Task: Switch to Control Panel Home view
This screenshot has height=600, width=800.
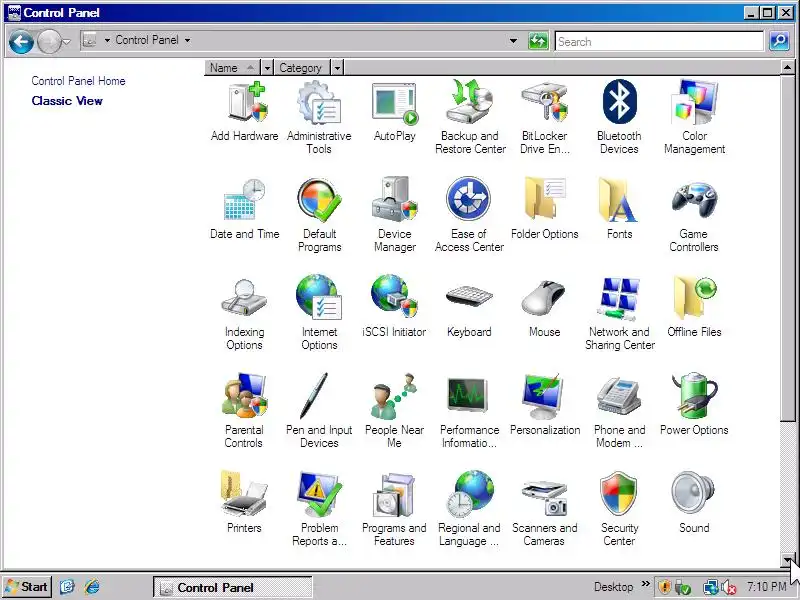Action: (x=78, y=81)
